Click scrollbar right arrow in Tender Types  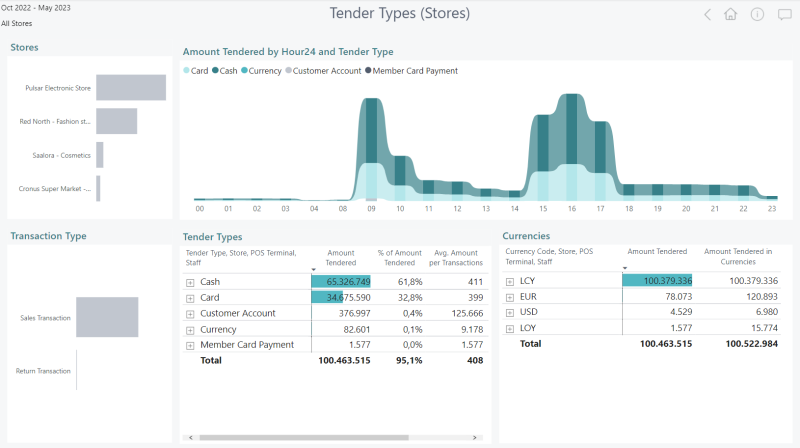(x=474, y=437)
